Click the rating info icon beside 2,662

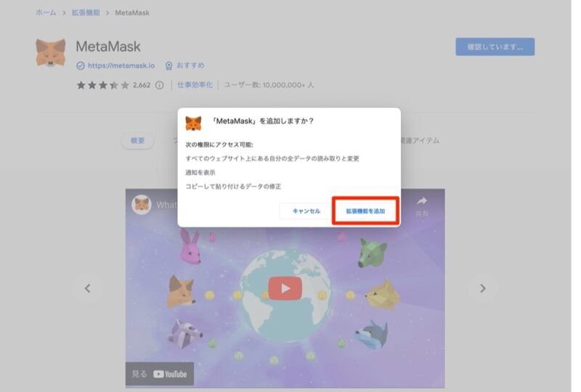coord(159,85)
